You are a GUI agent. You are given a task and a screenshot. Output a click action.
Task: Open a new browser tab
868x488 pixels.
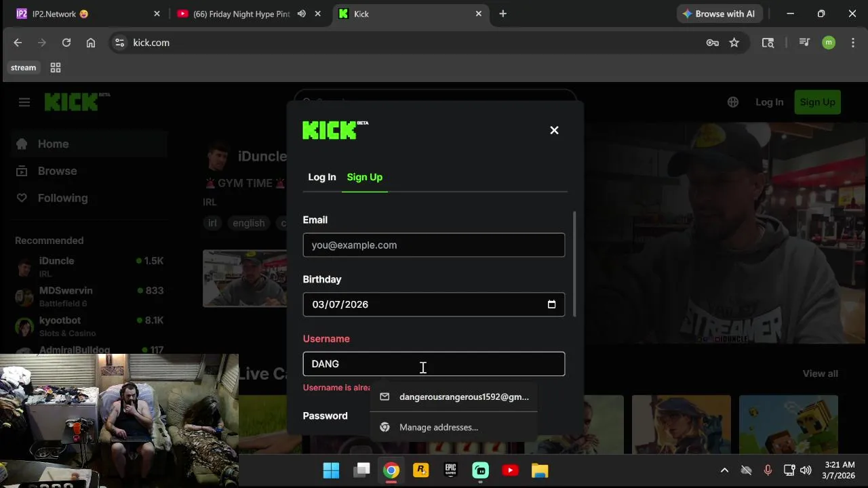502,14
